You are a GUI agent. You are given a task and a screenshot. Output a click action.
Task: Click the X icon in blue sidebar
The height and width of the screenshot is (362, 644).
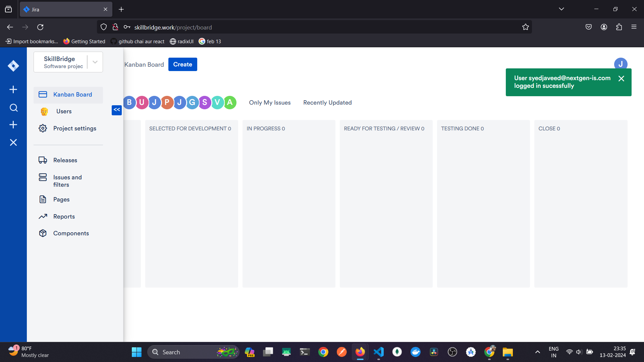[x=13, y=142]
